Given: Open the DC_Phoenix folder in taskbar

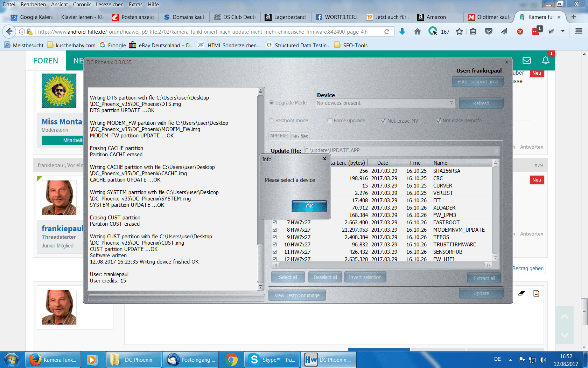Looking at the screenshot, I should (134, 360).
